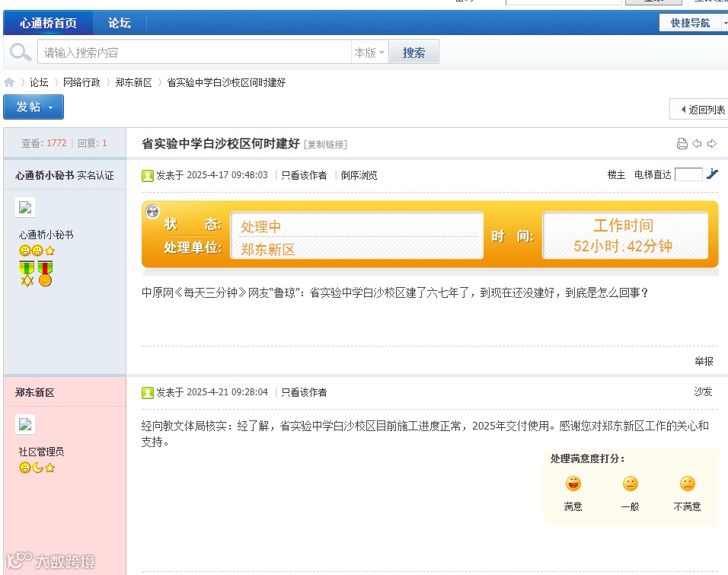Open 论坛 breadcrumb link
728x575 pixels.
(39, 83)
